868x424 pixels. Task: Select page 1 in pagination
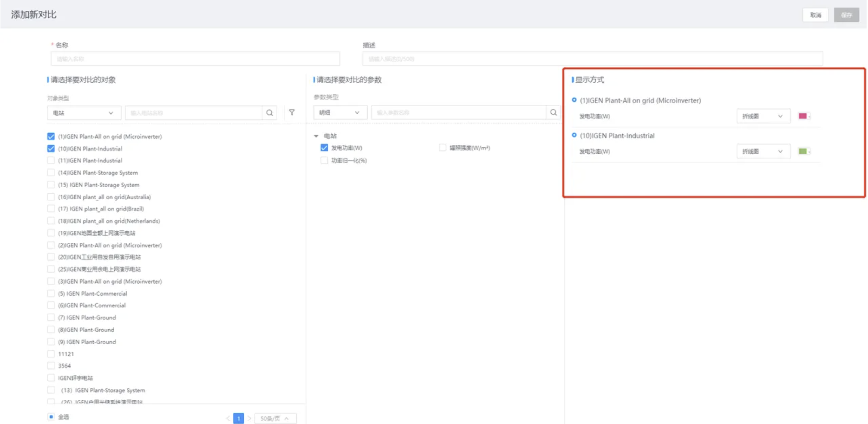pos(239,418)
